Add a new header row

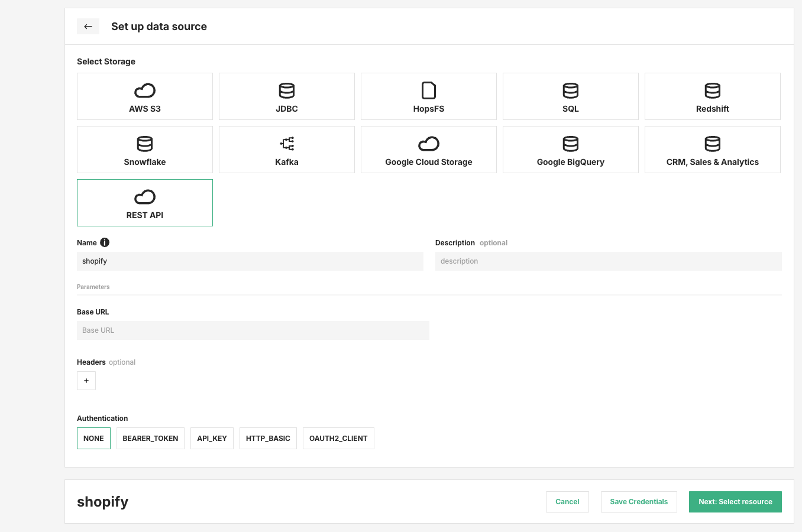point(86,380)
